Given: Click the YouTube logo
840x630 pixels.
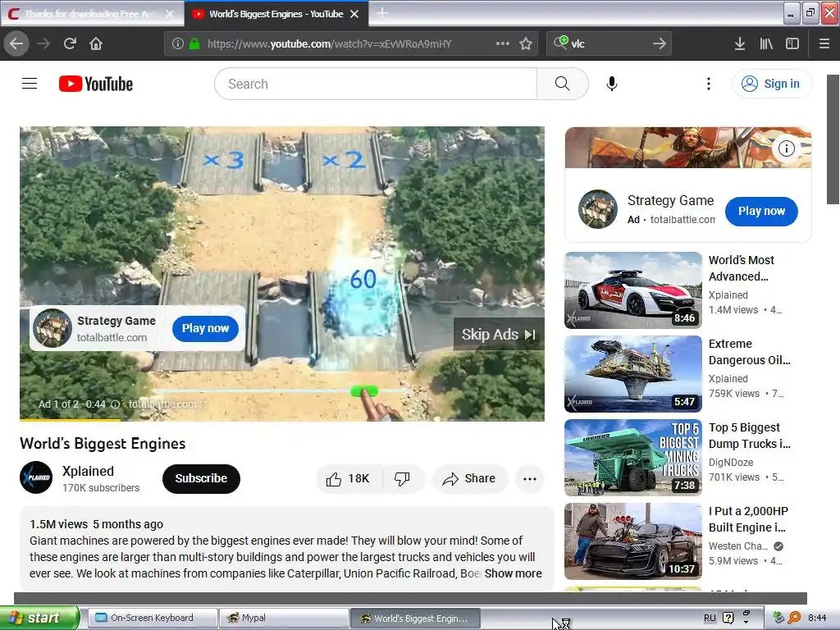Looking at the screenshot, I should pyautogui.click(x=96, y=84).
